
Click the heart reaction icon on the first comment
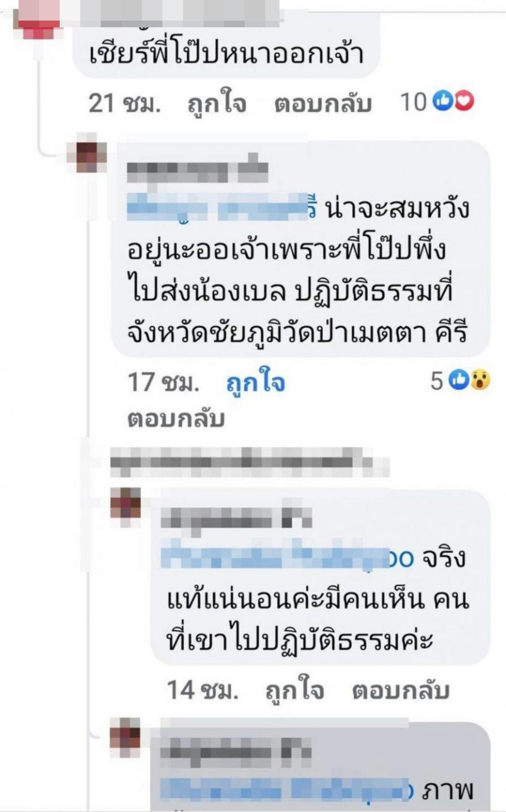coord(463,102)
